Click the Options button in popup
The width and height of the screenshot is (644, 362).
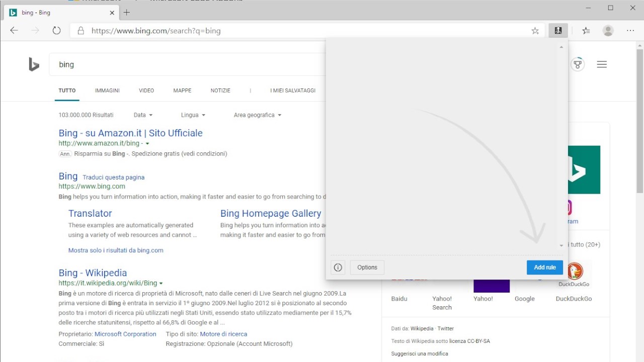[367, 267]
